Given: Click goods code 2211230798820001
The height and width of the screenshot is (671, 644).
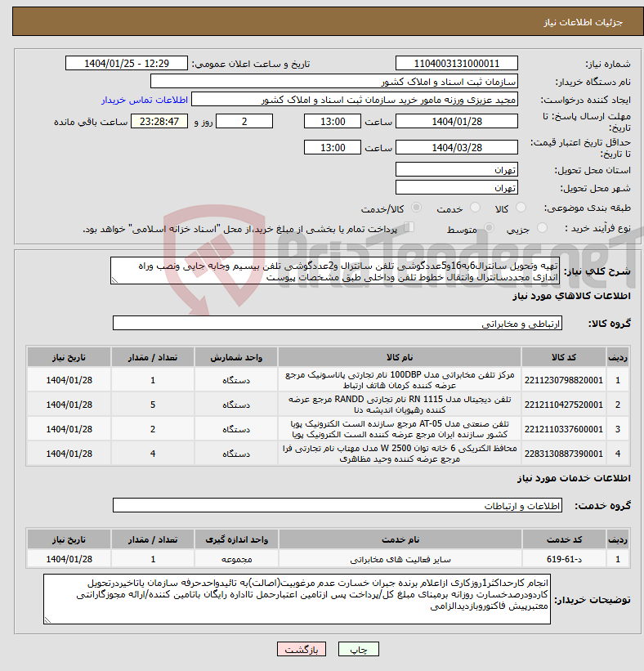Looking at the screenshot, I should (564, 380).
